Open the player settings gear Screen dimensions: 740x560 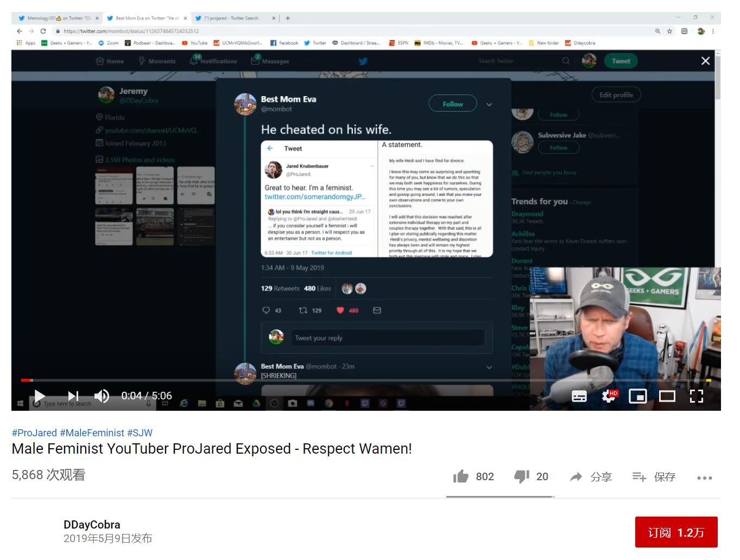click(x=609, y=397)
